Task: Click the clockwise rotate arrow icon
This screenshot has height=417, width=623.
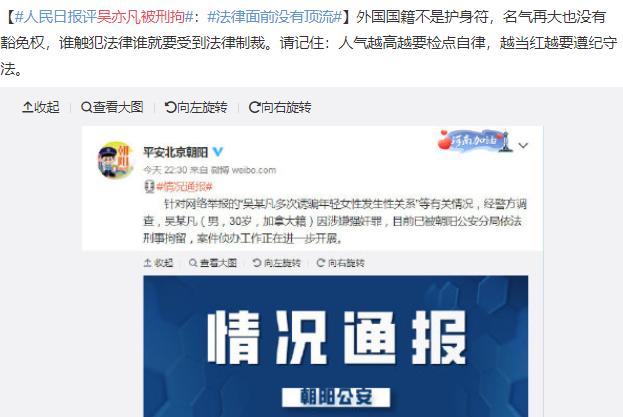Action: pos(254,107)
